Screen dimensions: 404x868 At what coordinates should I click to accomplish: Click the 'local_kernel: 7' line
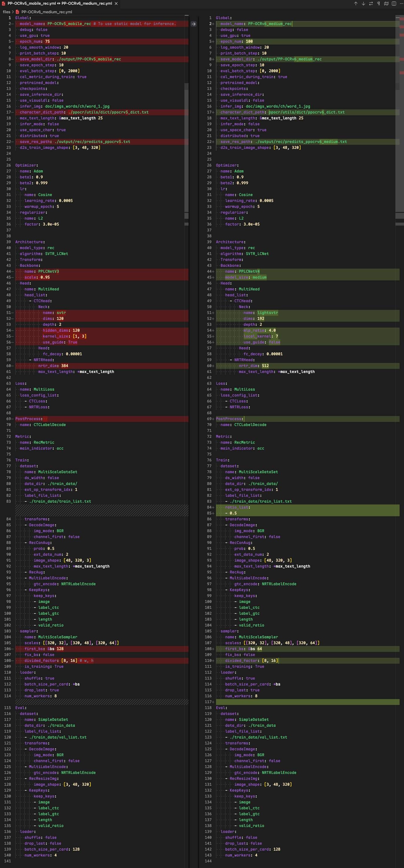pos(307,336)
